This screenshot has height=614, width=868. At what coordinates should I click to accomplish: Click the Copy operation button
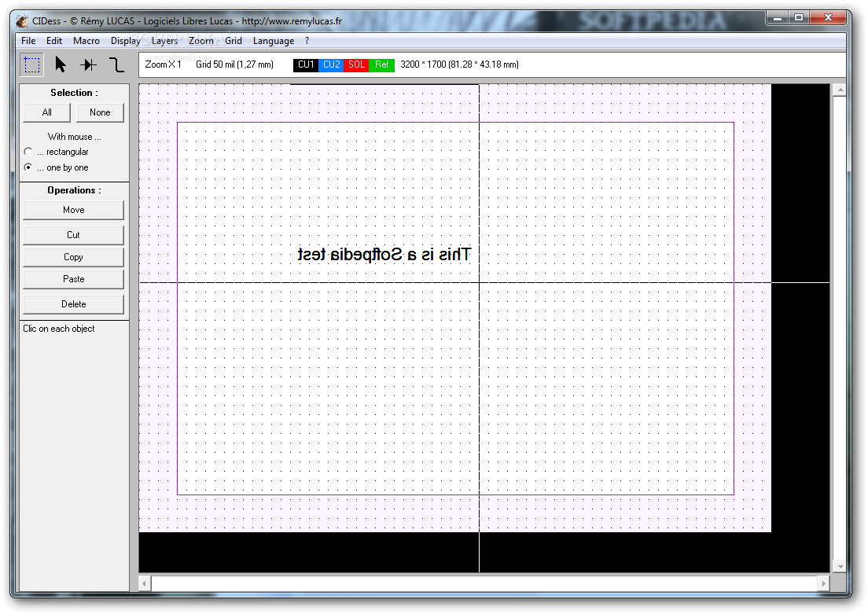(74, 257)
